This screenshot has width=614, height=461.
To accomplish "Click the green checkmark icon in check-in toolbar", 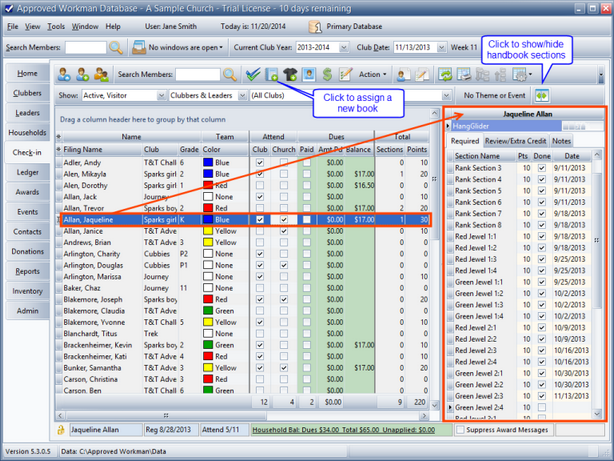I will click(x=253, y=74).
